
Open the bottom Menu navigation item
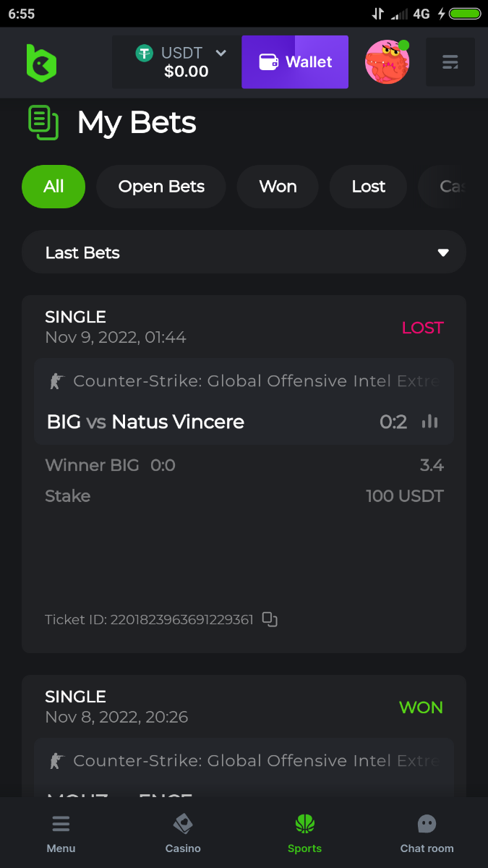pyautogui.click(x=61, y=833)
